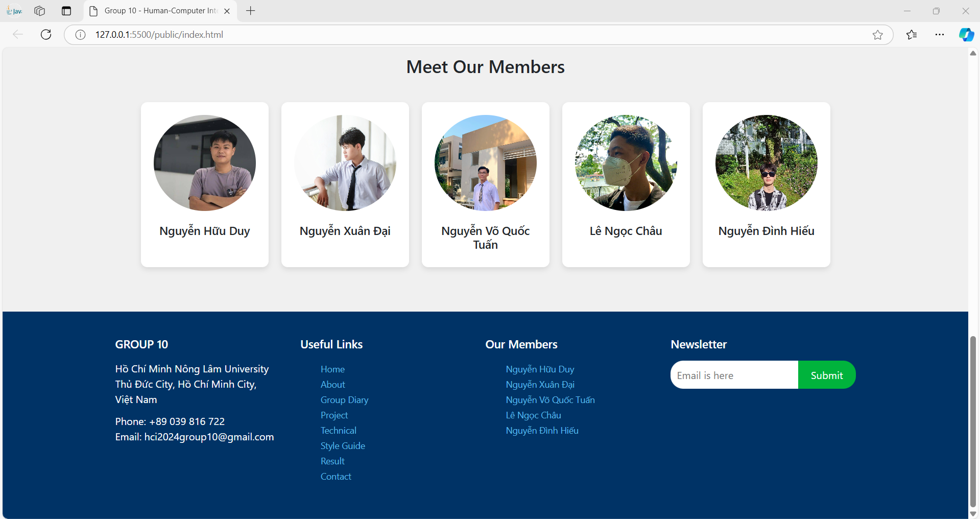Click the Nguyễn Đình Hiếu card name
Viewport: 980px width, 519px height.
(767, 231)
